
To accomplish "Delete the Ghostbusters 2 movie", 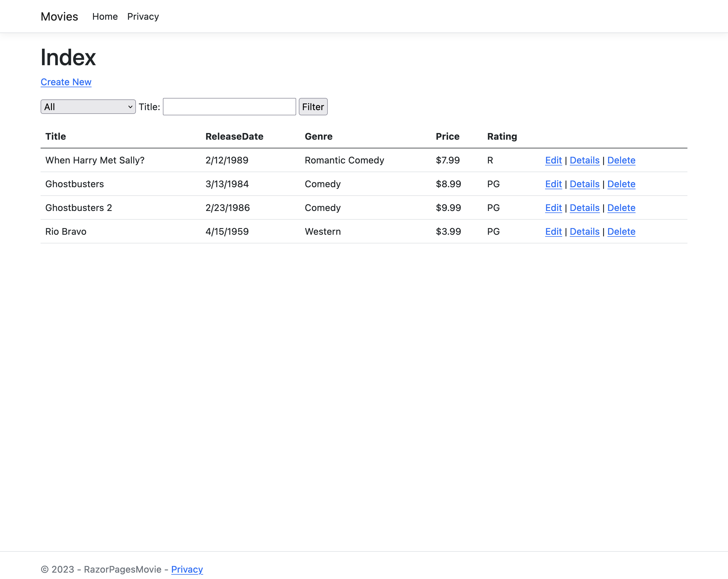I will [621, 207].
